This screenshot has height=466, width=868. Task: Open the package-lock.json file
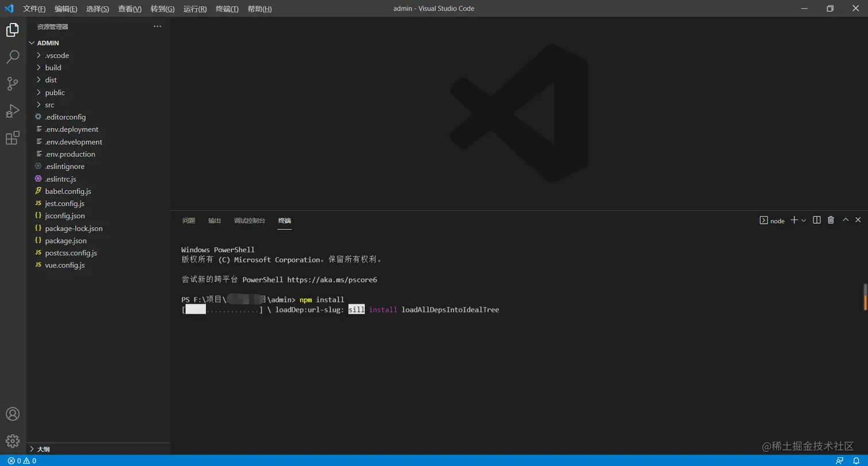[x=98, y=228]
